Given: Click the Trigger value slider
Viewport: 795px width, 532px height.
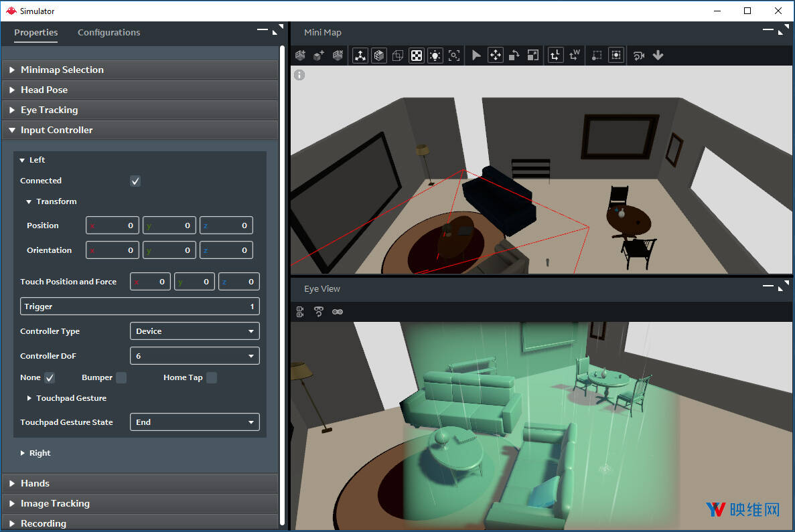Looking at the screenshot, I should [x=140, y=306].
